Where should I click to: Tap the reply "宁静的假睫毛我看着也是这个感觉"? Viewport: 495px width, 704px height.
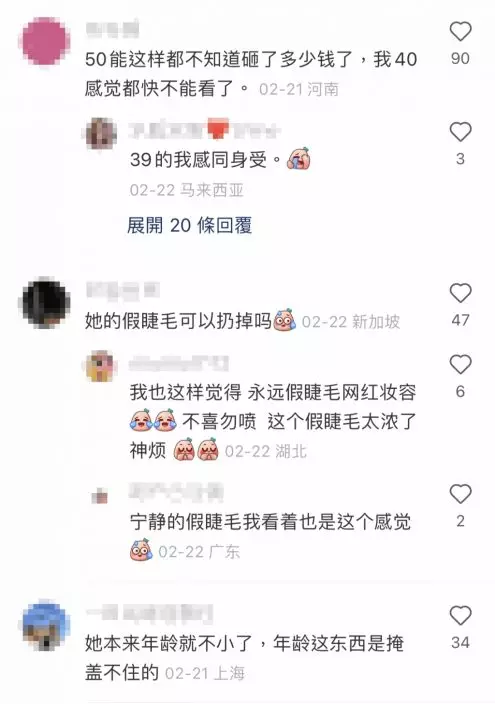270,537
